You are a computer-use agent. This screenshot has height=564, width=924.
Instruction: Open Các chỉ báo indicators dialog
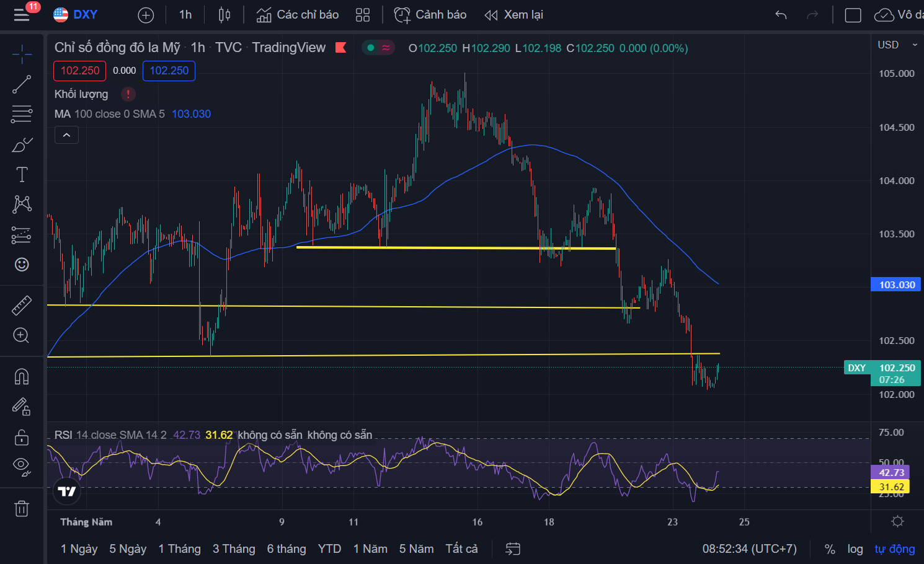[298, 15]
